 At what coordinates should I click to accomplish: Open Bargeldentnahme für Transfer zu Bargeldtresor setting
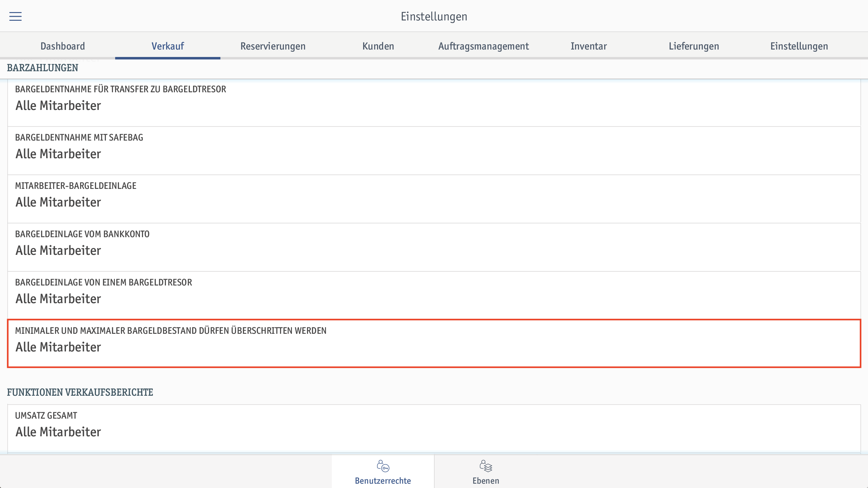click(x=434, y=102)
